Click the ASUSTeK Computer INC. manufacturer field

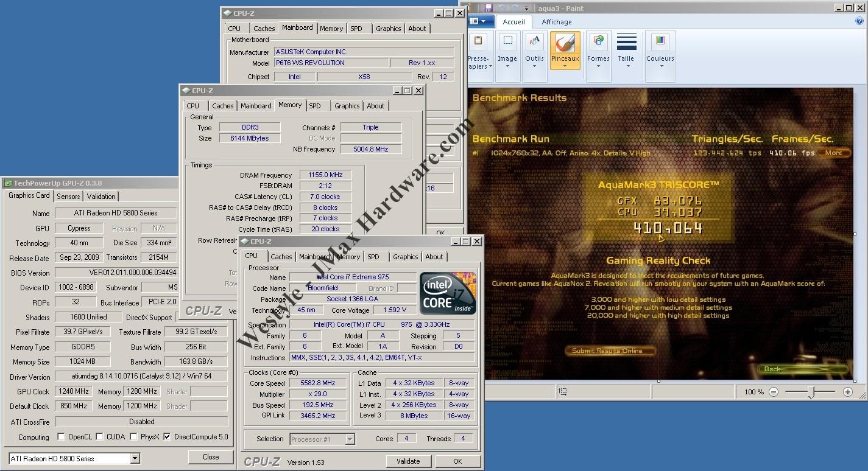[364, 52]
